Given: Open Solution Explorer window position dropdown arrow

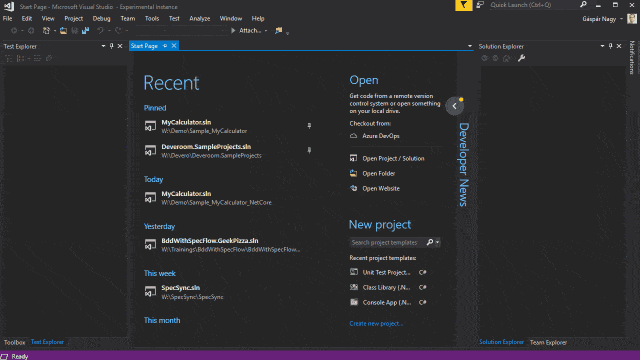Looking at the screenshot, I should (x=602, y=46).
